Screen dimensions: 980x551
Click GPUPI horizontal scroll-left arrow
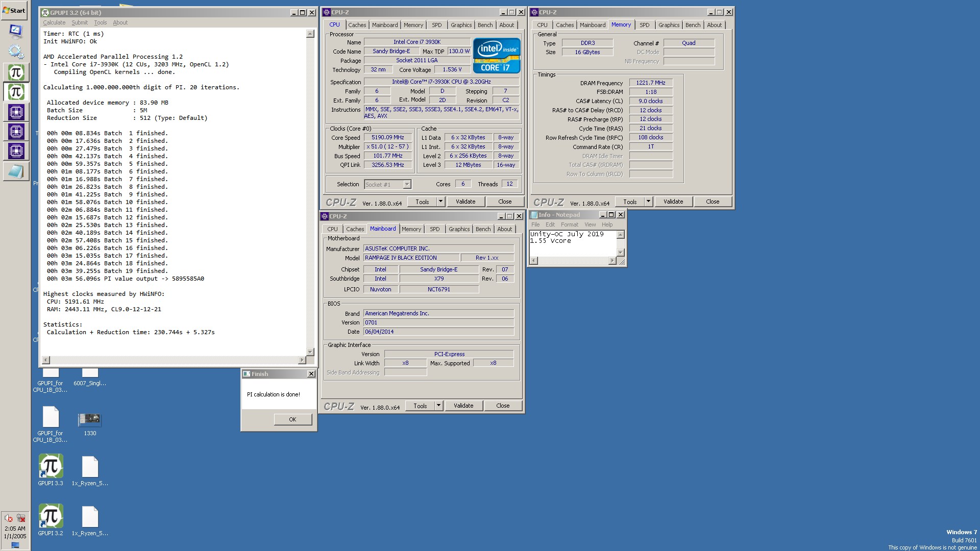click(46, 360)
